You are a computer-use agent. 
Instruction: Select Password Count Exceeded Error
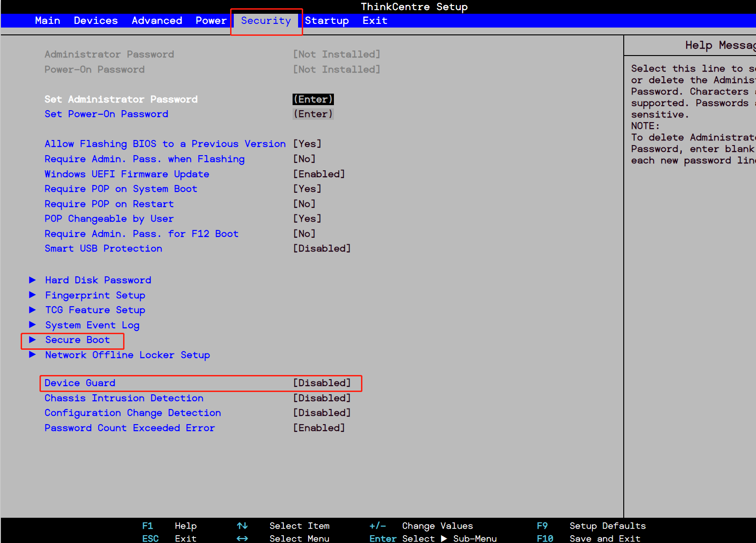(x=130, y=428)
